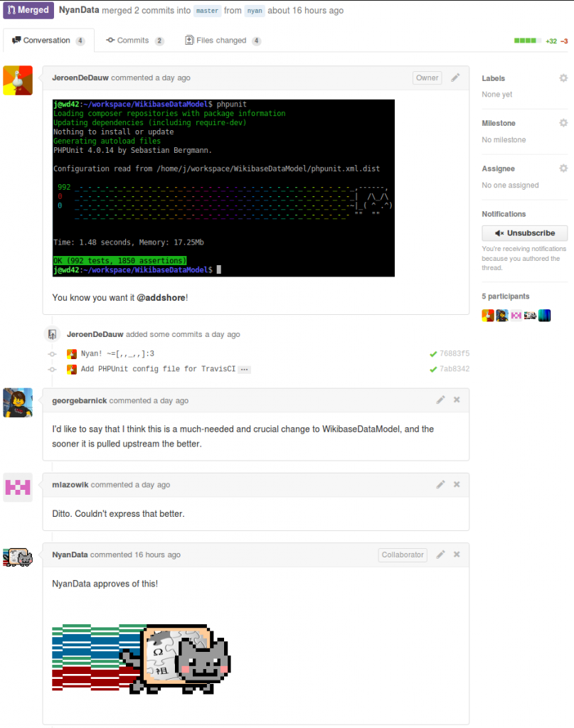
Task: Open commit 'Add PHPUnit config file for TravisCI'
Action: point(158,369)
